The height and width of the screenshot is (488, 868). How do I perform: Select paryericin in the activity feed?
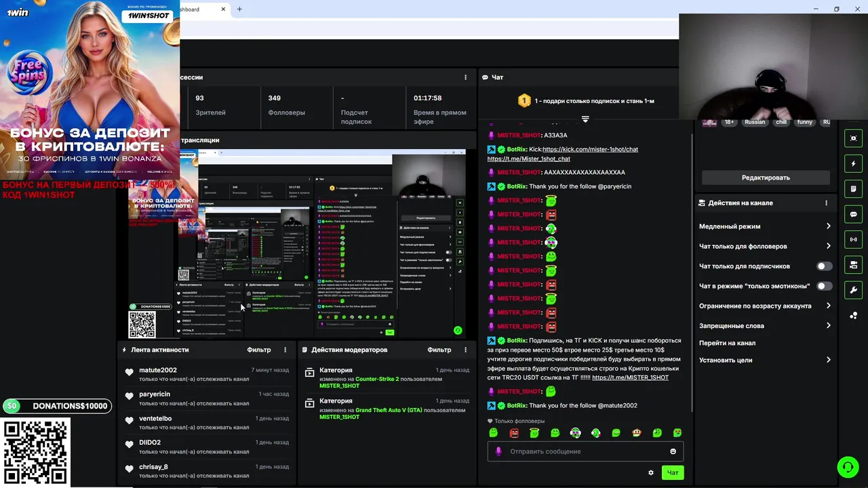155,394
